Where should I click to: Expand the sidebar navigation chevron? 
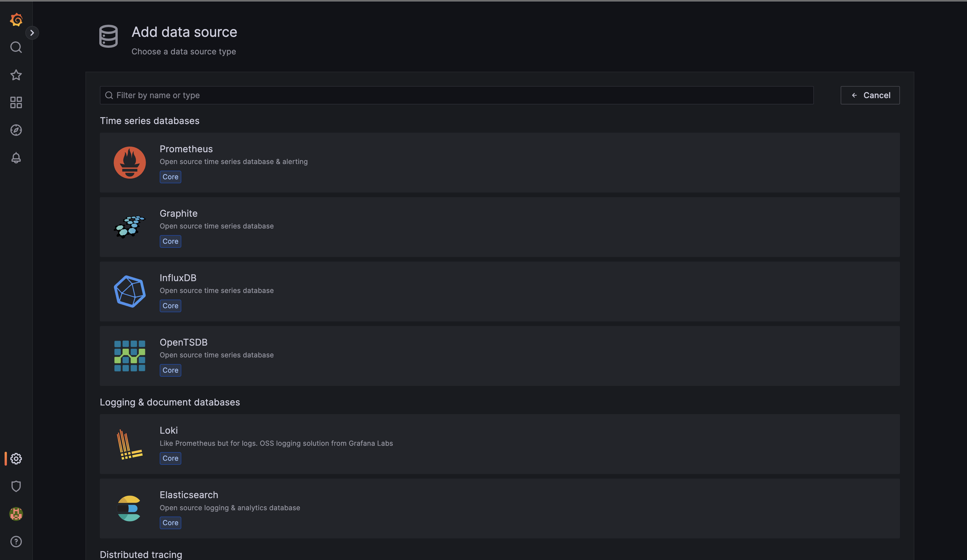pyautogui.click(x=32, y=33)
